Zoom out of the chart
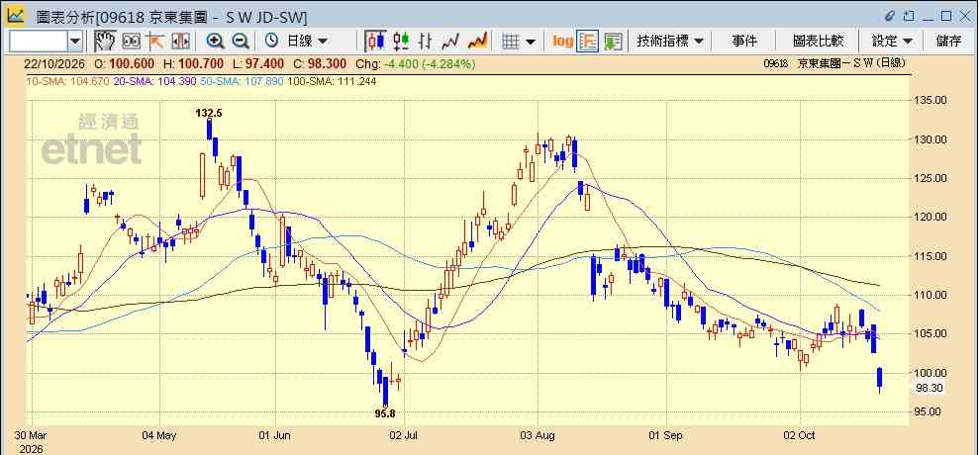The image size is (980, 455). click(x=241, y=42)
